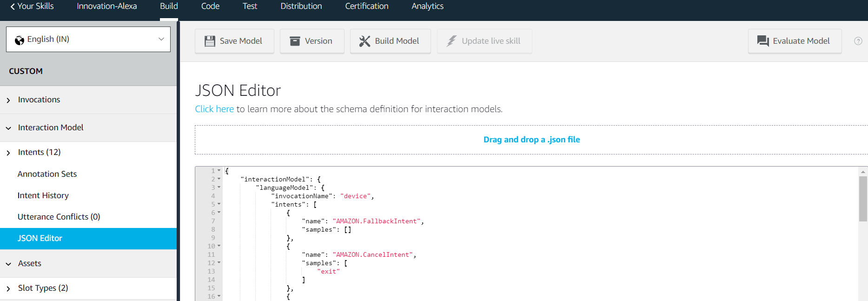This screenshot has width=868, height=301.
Task: Follow the 'Click here' schema link
Action: click(x=214, y=109)
